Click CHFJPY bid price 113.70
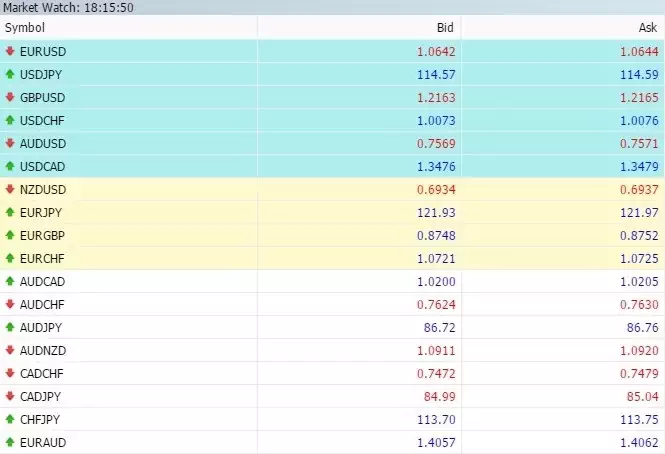Screen dimensions: 665x454 tap(436, 420)
